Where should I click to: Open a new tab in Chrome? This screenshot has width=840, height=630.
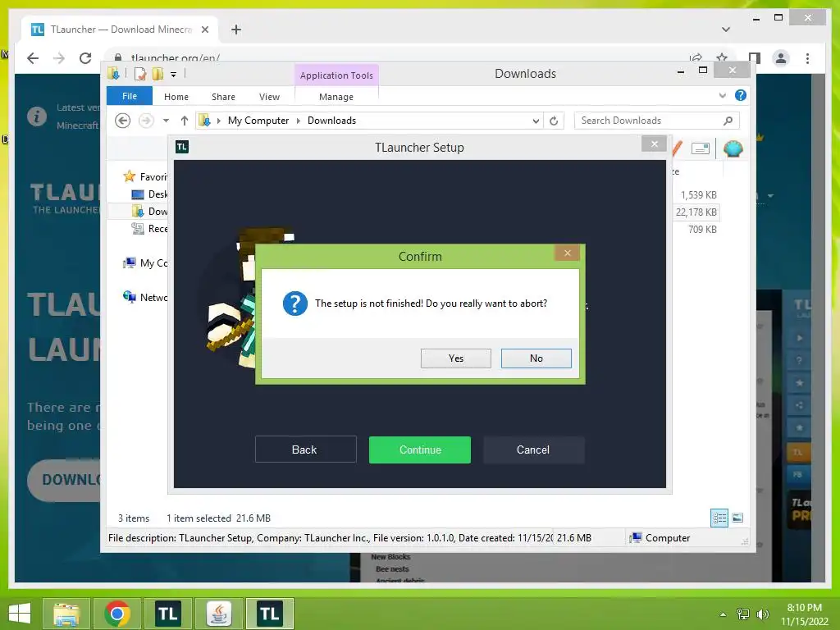click(236, 30)
